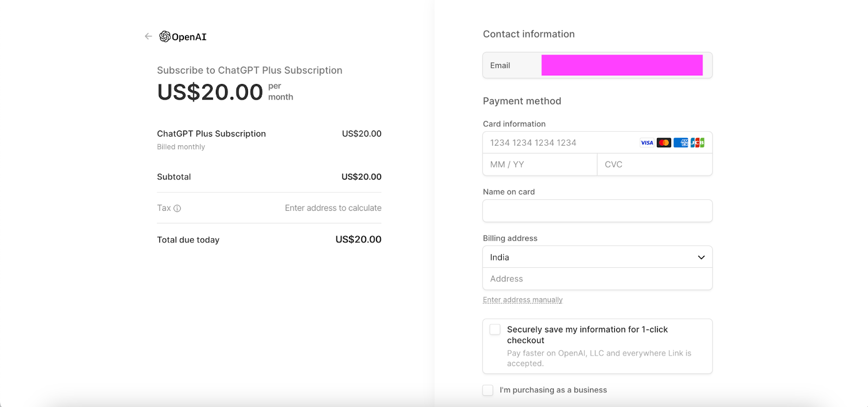Viewport: 868px width, 407px height.
Task: Open the India country dropdown
Action: tap(597, 257)
